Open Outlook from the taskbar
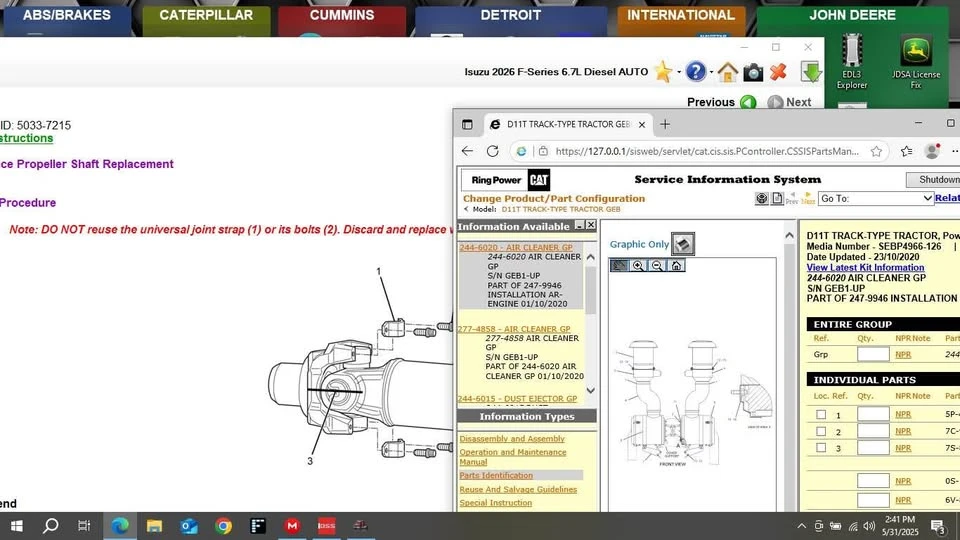This screenshot has width=960, height=540. [189, 526]
